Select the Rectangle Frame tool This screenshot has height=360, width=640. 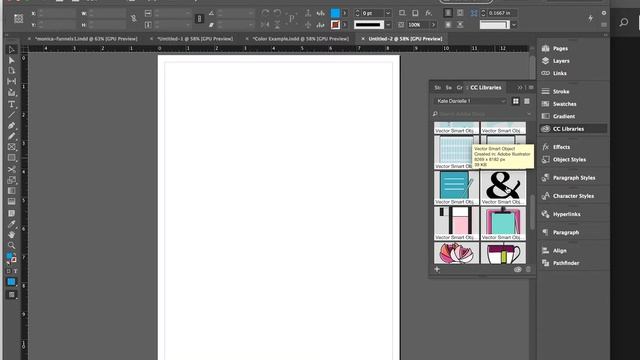click(11, 147)
